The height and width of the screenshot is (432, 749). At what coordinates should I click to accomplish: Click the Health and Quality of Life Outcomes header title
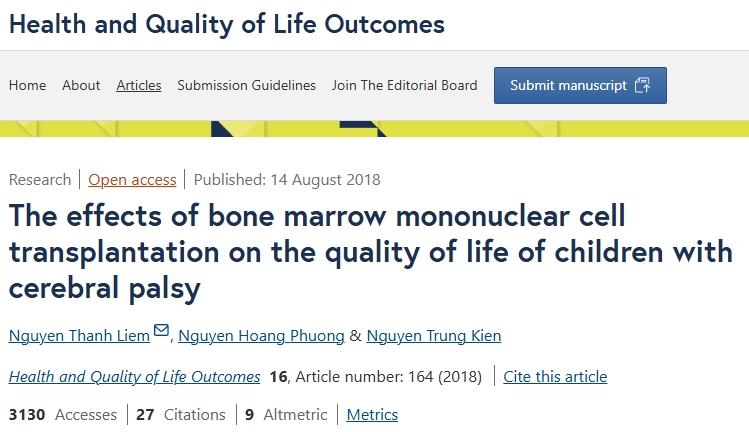[x=227, y=24]
